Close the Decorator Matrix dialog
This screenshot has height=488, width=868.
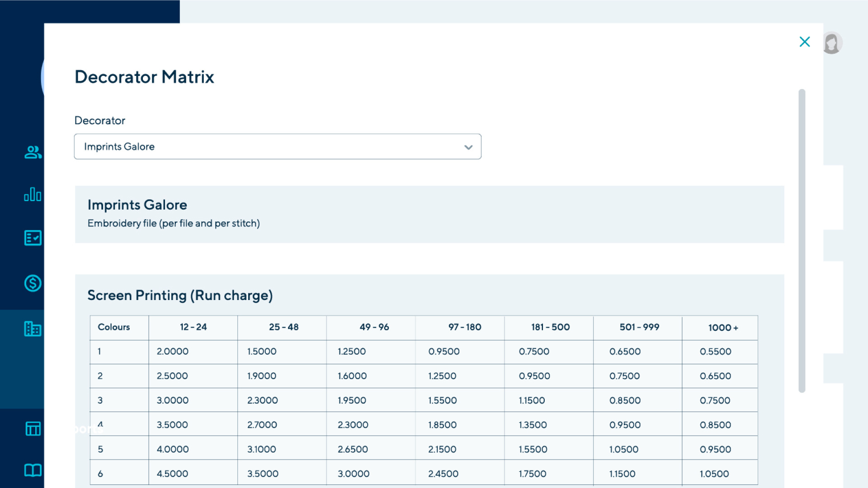(805, 42)
